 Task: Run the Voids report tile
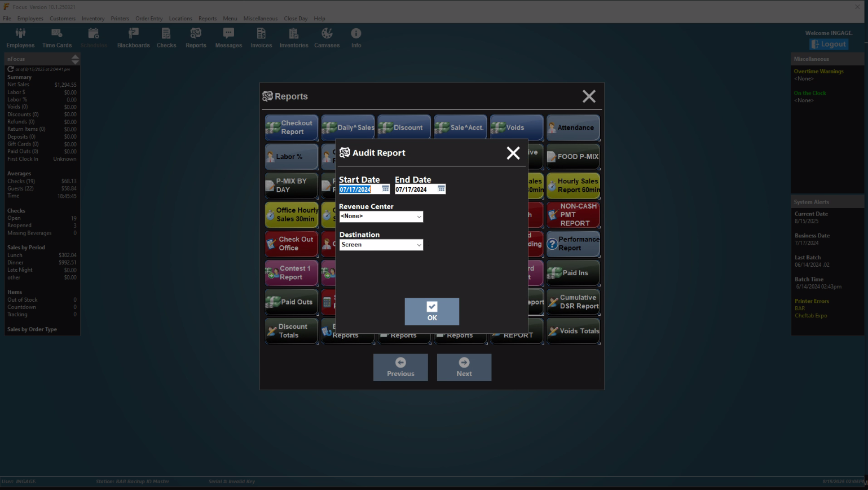(517, 127)
